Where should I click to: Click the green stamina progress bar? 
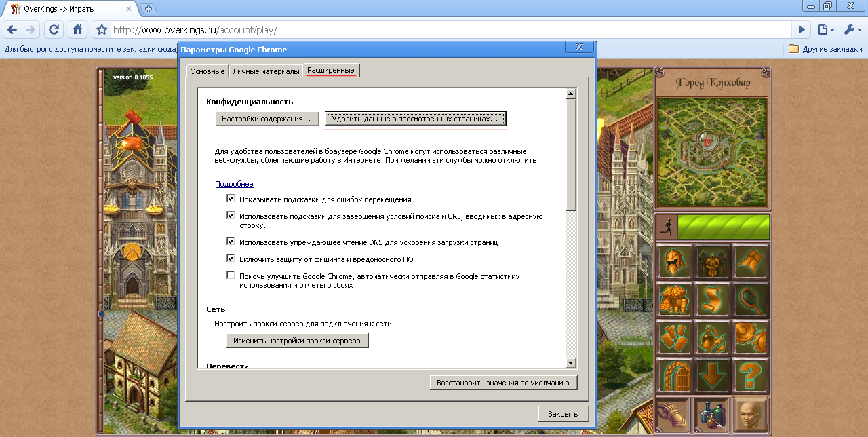pos(724,227)
